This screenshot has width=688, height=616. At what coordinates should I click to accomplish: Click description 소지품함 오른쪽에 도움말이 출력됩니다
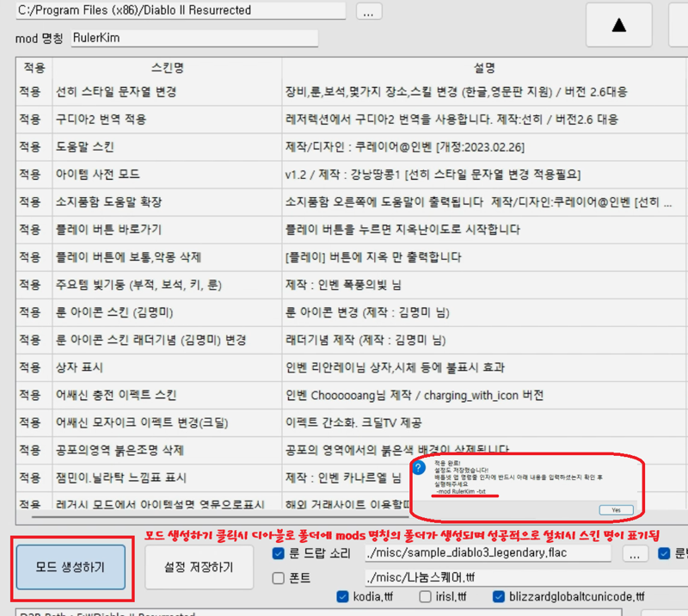478,202
